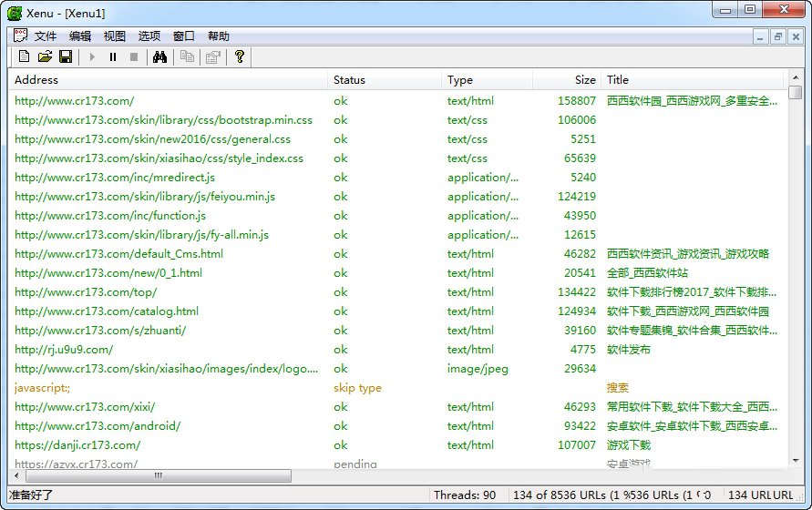
Task: Sort by the Size column header
Action: pos(567,80)
